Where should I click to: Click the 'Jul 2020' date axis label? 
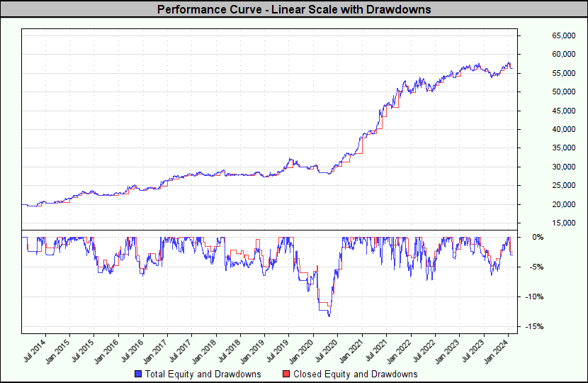tap(327, 350)
